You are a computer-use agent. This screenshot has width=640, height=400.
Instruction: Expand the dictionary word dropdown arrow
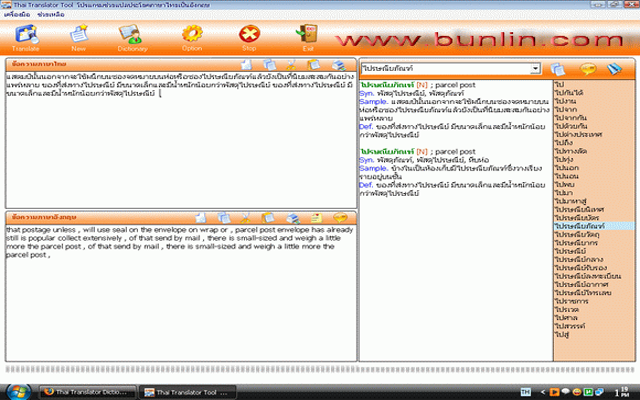coord(535,69)
